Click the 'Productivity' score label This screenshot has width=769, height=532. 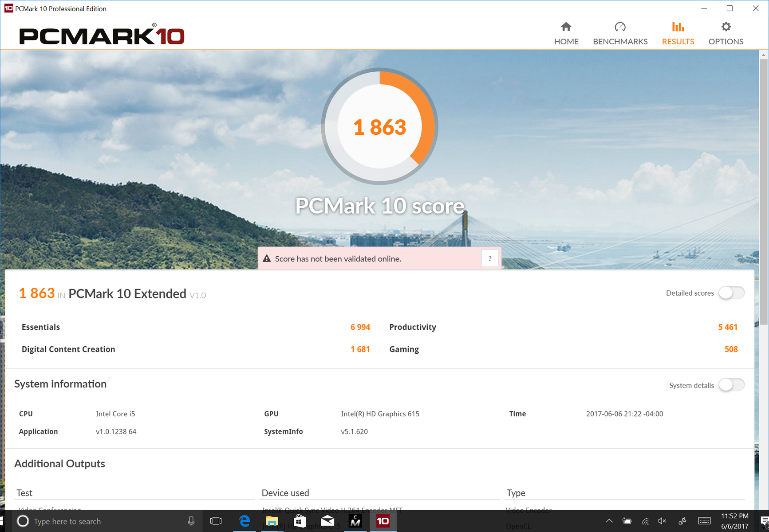point(413,327)
